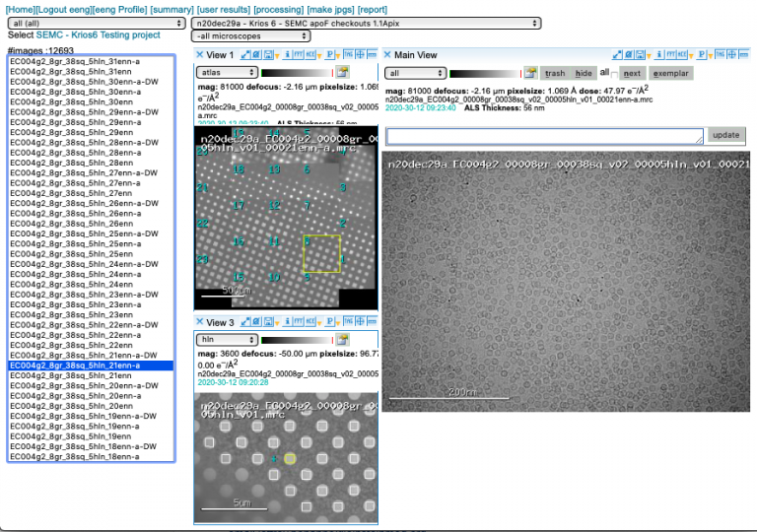Click the adjust-image icon beside Main View gradient

click(x=530, y=73)
